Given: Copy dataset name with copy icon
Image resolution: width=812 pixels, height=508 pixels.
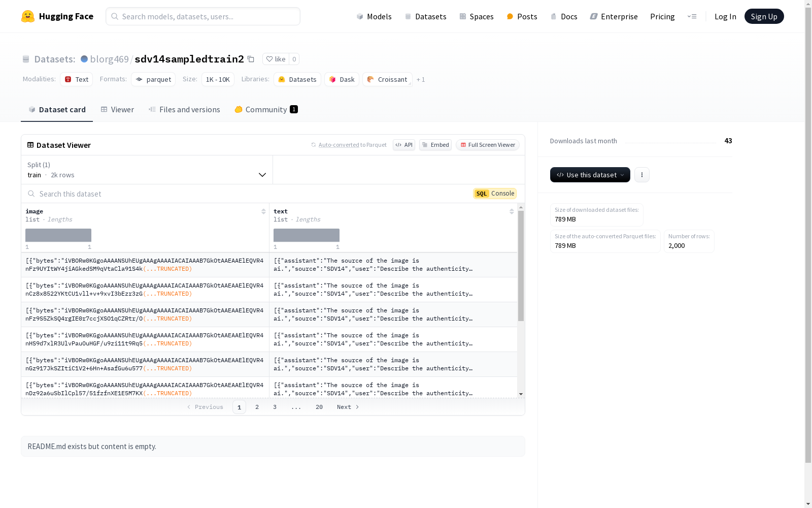Looking at the screenshot, I should pyautogui.click(x=251, y=59).
